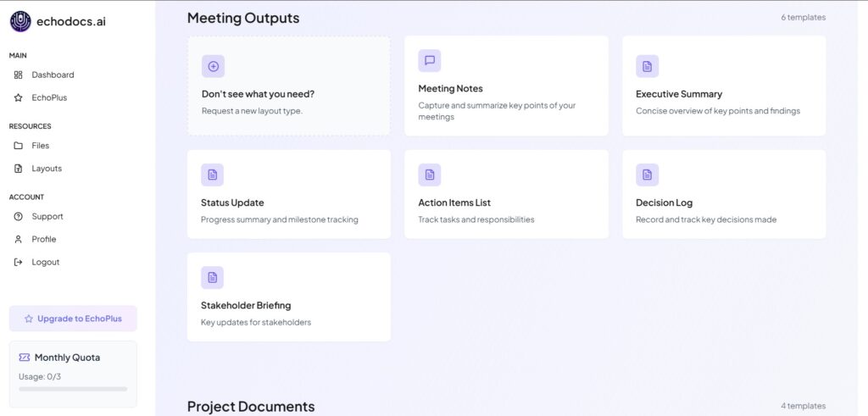Click the Meeting Notes chat bubble icon
The height and width of the screenshot is (416, 868).
coord(430,61)
